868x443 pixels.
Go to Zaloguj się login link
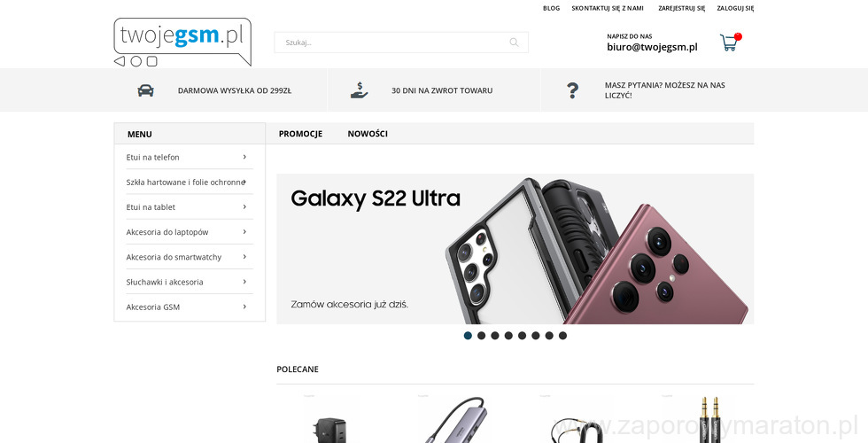click(735, 8)
